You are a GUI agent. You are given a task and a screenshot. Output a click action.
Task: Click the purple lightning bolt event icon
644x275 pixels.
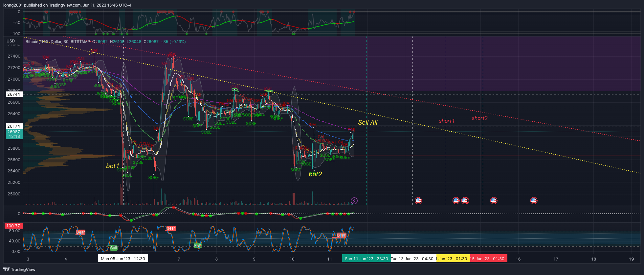click(x=354, y=201)
